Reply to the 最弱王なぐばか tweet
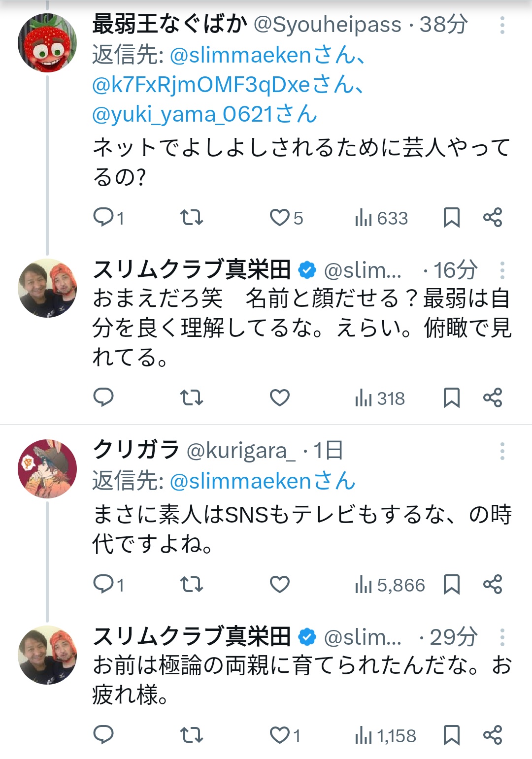 [103, 218]
